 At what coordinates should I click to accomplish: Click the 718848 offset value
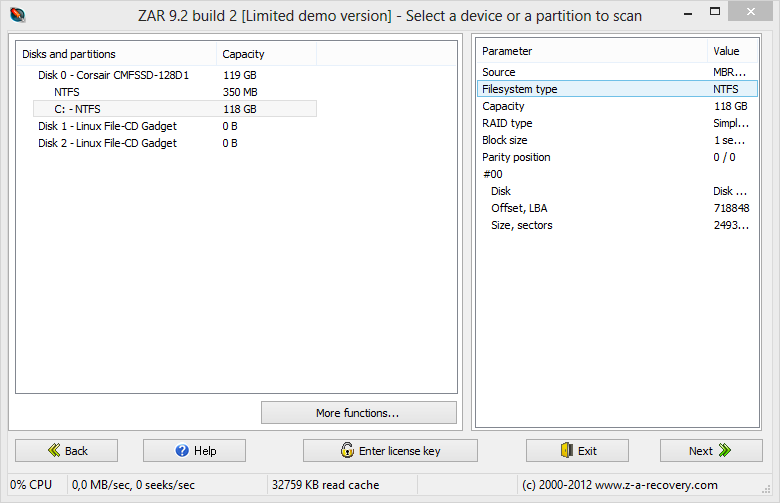point(731,208)
